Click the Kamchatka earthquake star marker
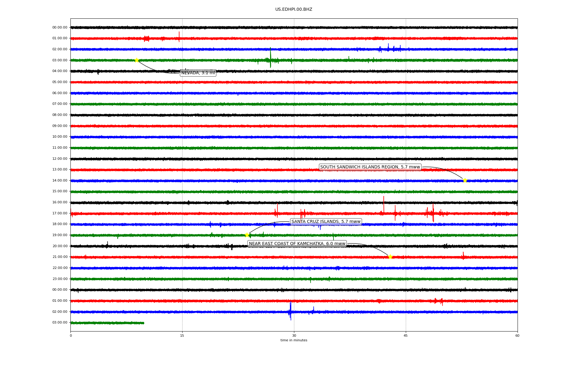 390,257
